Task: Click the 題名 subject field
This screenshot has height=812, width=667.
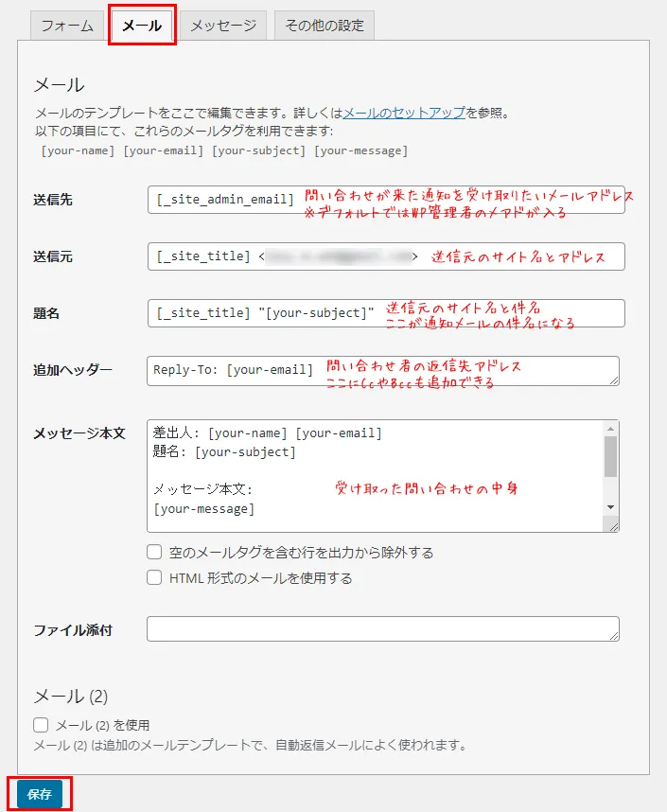Action: [x=386, y=313]
